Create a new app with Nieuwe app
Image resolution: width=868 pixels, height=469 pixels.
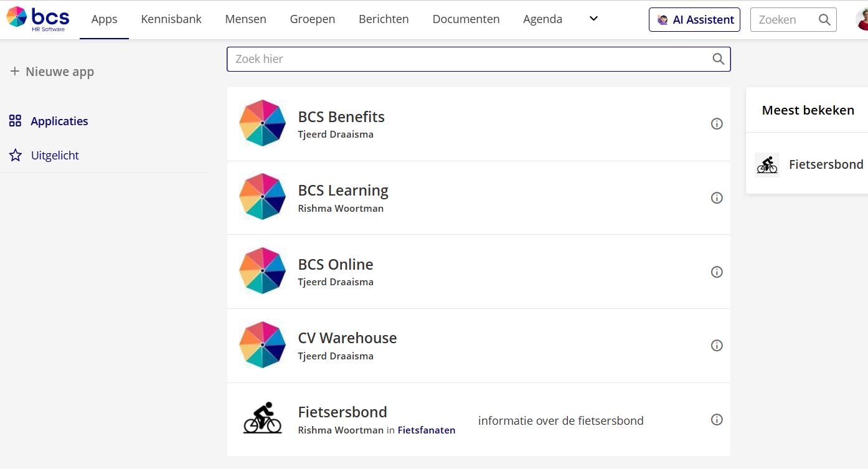[52, 72]
